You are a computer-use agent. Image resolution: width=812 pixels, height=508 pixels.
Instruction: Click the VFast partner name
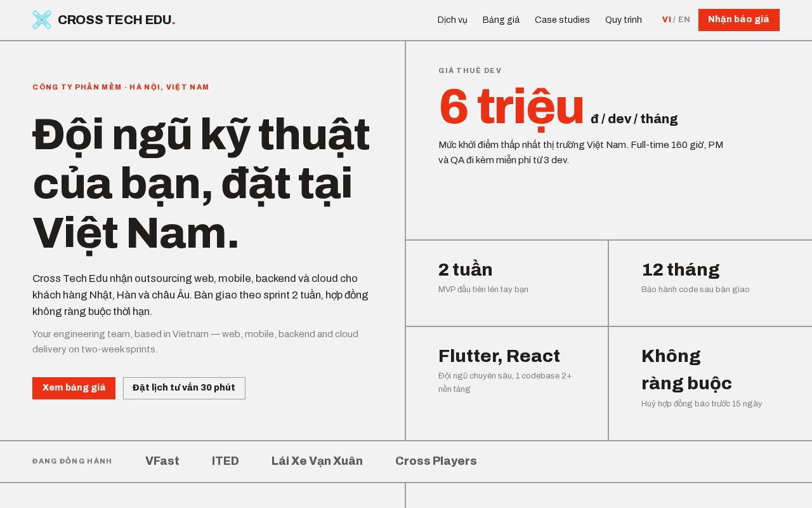pyautogui.click(x=162, y=461)
